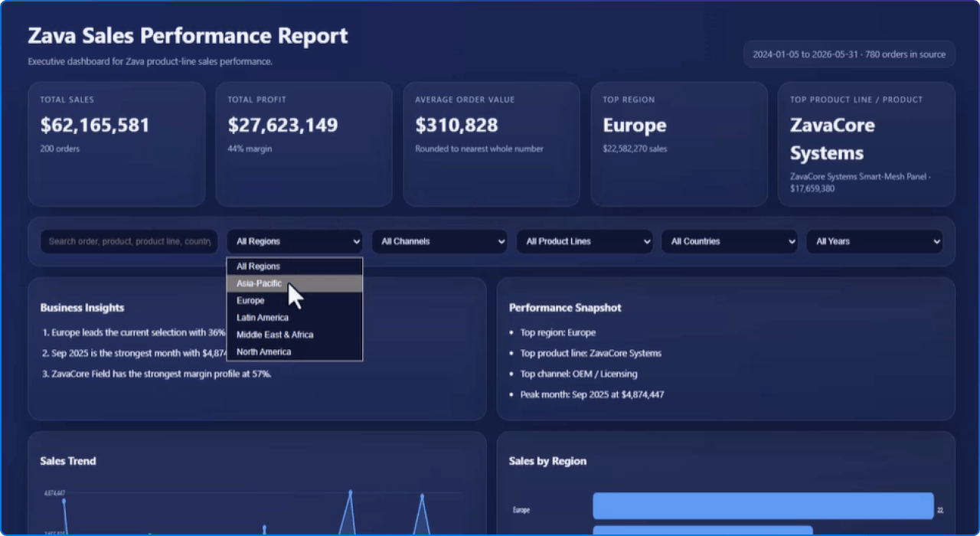Click 'Peak month: Sep 2025 at $4,874,447'

(592, 394)
